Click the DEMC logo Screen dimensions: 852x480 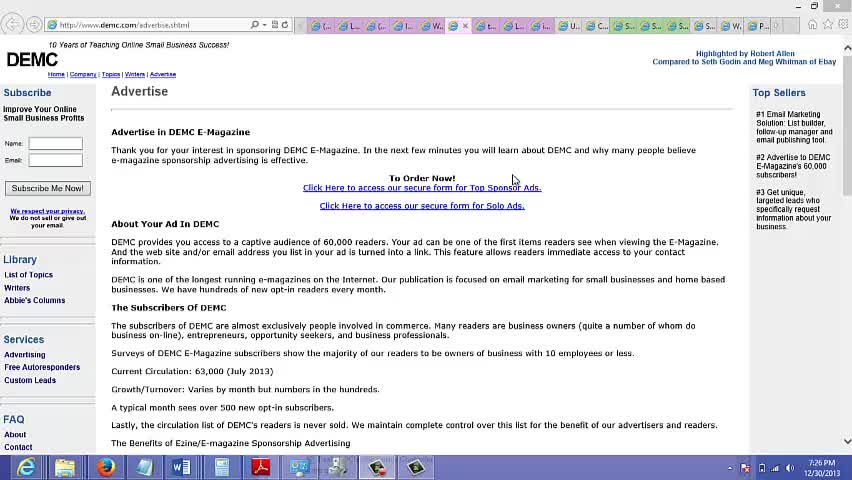[x=32, y=59]
